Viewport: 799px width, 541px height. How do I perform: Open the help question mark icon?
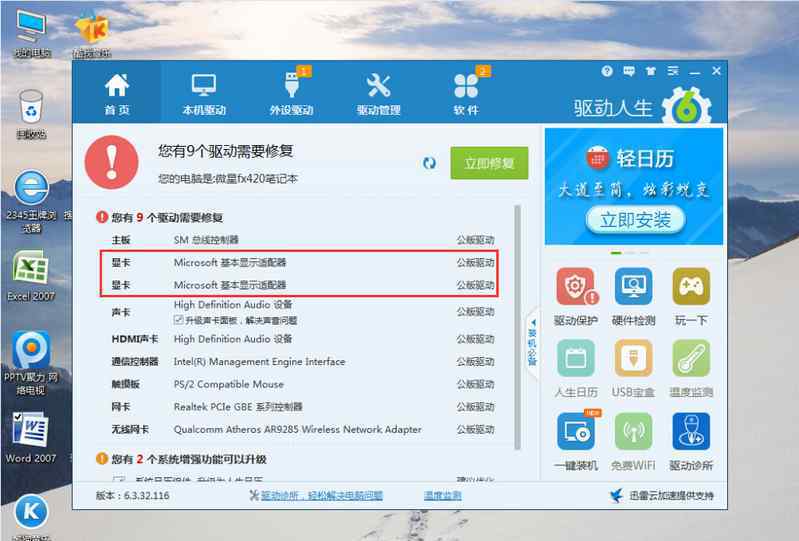point(607,71)
